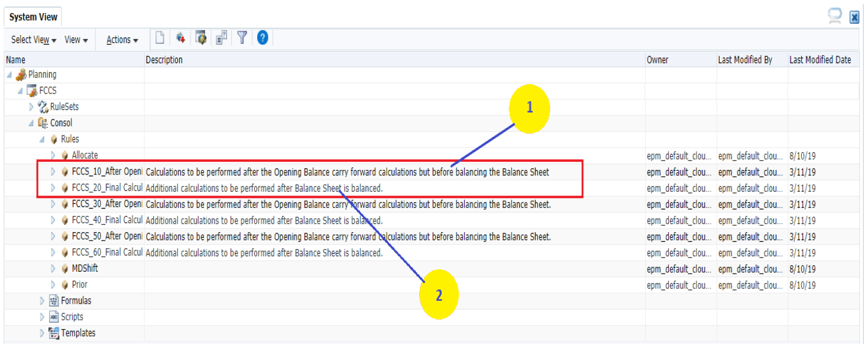Click the Consol cube icon

click(x=43, y=123)
